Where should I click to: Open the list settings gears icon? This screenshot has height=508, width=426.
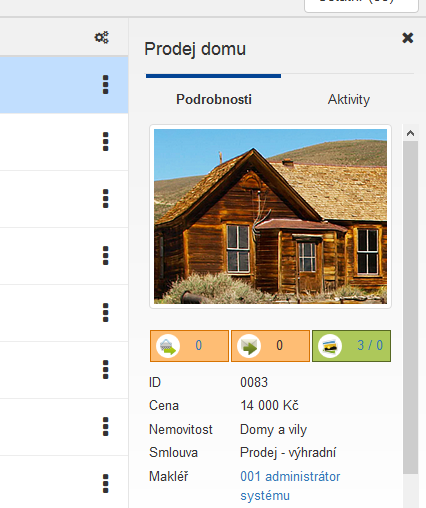click(101, 37)
